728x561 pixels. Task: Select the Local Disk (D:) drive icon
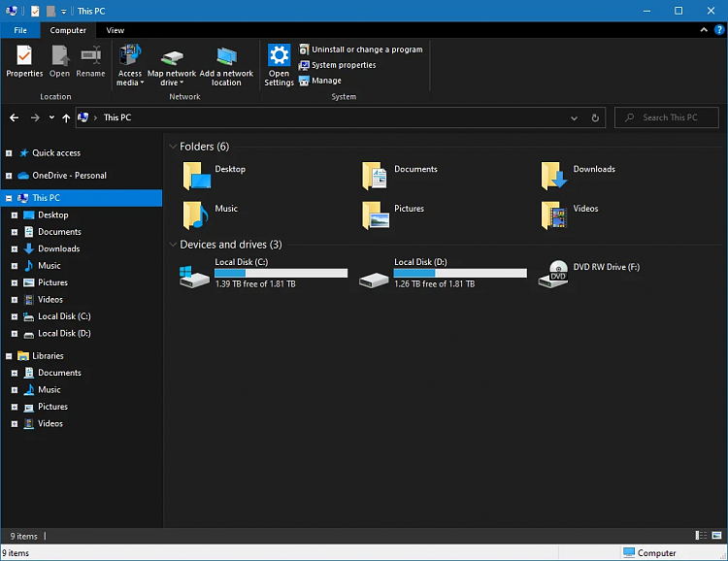click(x=374, y=280)
